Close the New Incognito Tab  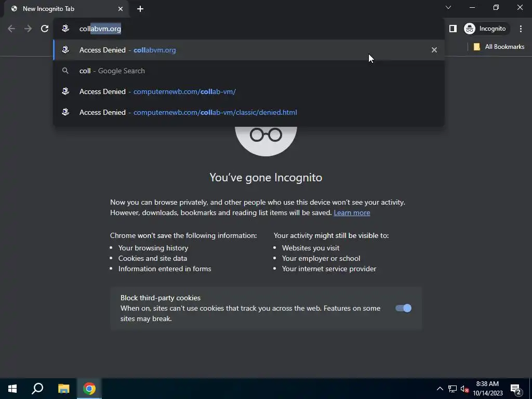pos(121,9)
